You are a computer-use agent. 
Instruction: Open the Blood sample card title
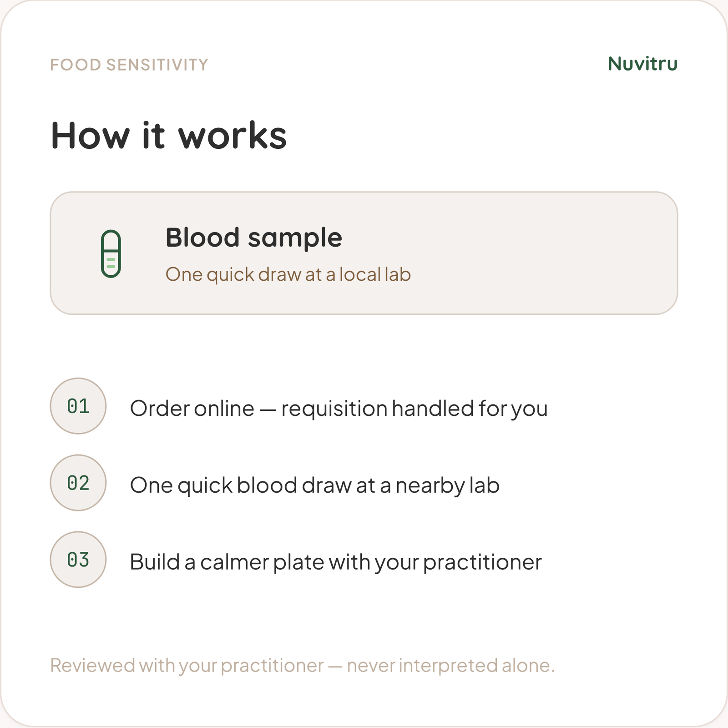click(253, 238)
